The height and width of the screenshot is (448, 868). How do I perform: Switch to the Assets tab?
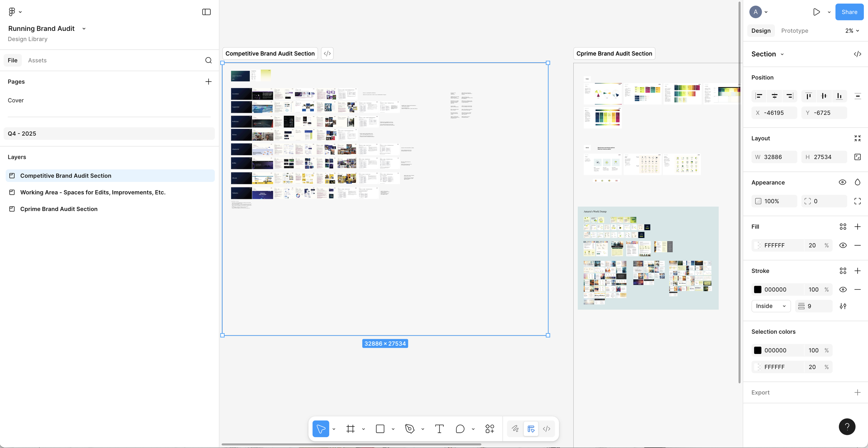tap(37, 60)
